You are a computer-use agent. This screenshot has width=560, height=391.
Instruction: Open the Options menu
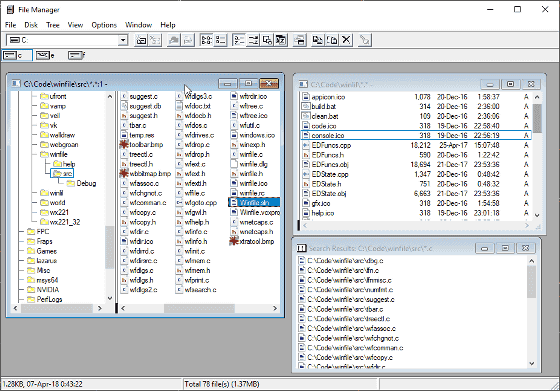104,25
